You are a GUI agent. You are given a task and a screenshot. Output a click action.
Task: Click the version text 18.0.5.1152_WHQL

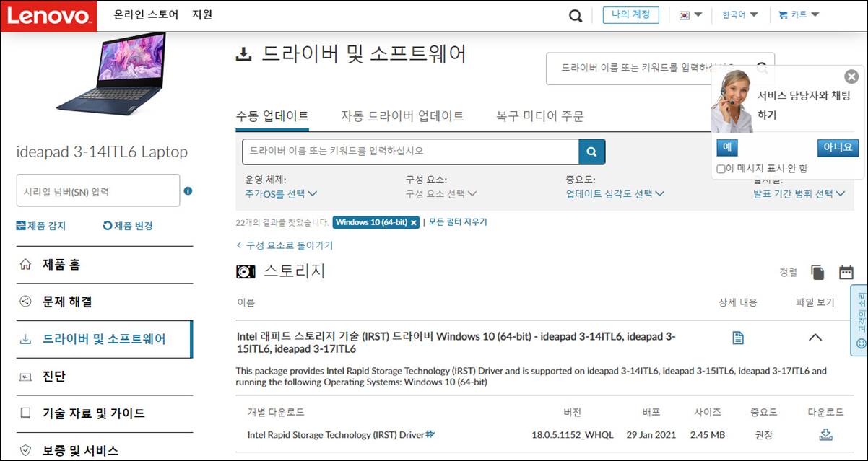pyautogui.click(x=573, y=435)
